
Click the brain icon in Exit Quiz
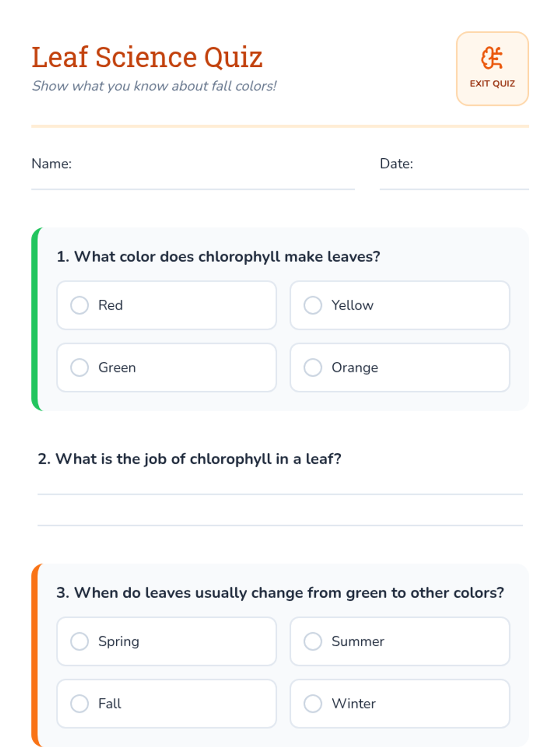(x=492, y=58)
